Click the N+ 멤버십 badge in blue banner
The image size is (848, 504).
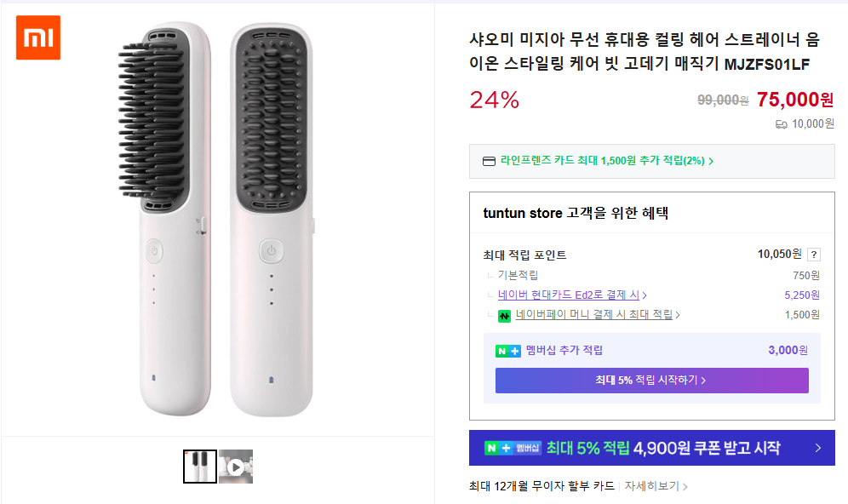[512, 448]
